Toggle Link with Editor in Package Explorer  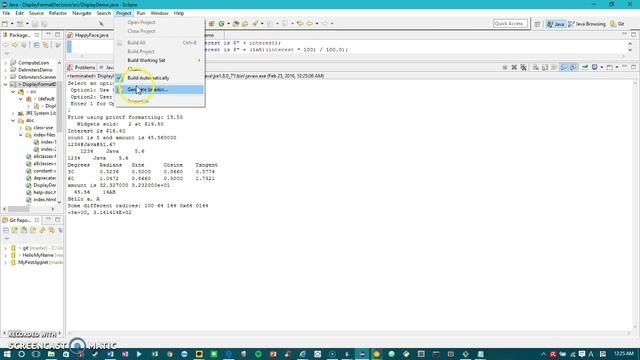pos(46,45)
